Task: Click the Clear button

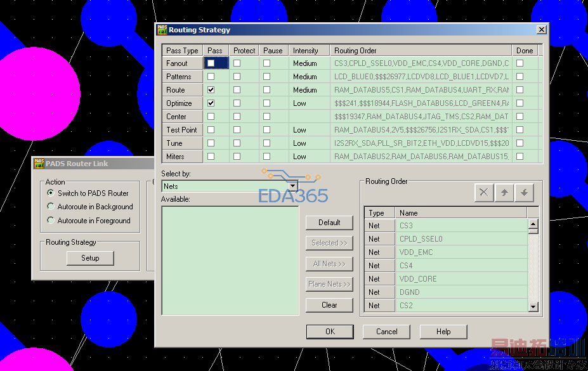Action: click(329, 304)
